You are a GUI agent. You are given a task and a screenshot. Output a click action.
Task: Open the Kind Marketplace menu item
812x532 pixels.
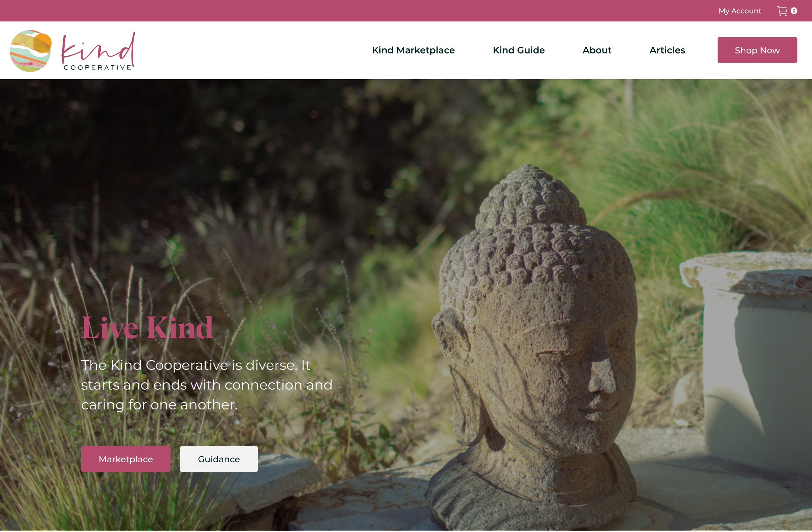click(413, 50)
